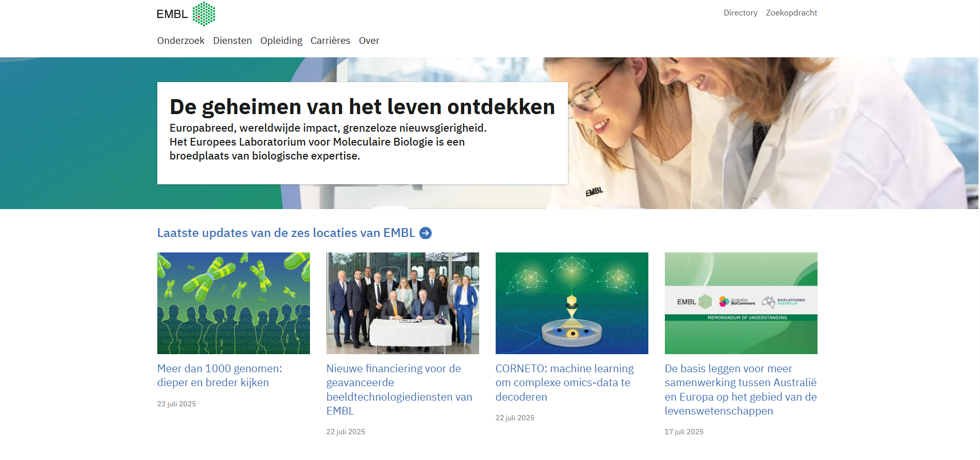The image size is (980, 460).
Task: Open the Diensten menu item
Action: point(233,41)
